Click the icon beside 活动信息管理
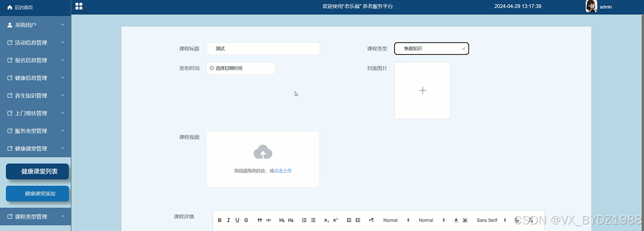 (x=9, y=43)
